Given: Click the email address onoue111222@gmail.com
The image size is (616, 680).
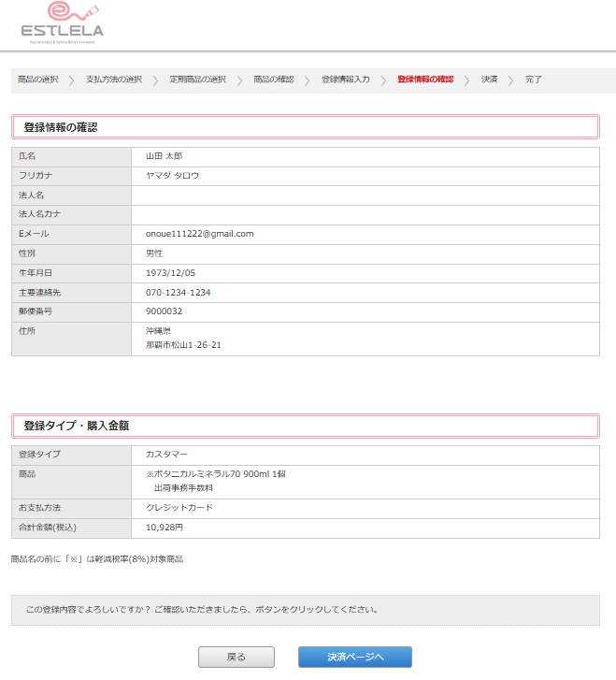Looking at the screenshot, I should (200, 234).
